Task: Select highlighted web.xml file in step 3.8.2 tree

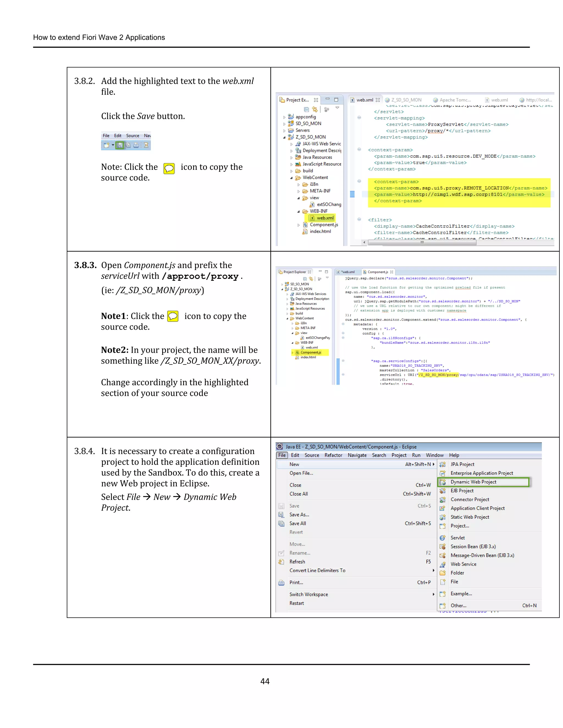Action: pos(322,218)
